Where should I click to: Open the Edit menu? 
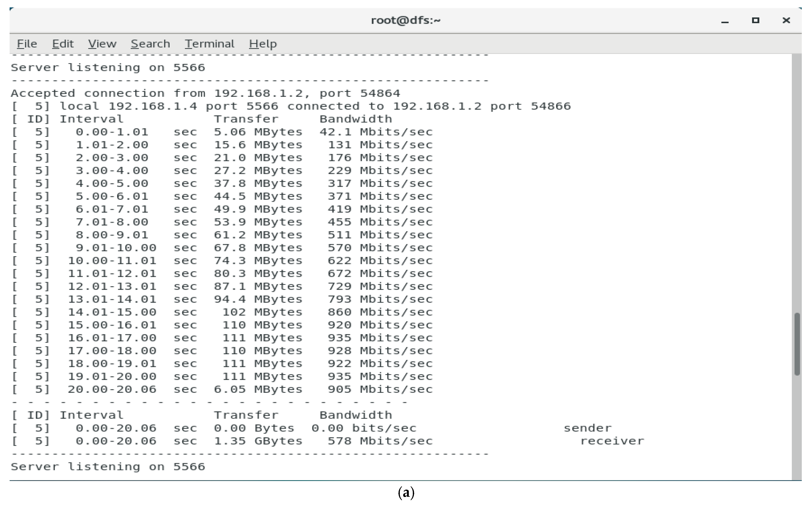[x=63, y=44]
